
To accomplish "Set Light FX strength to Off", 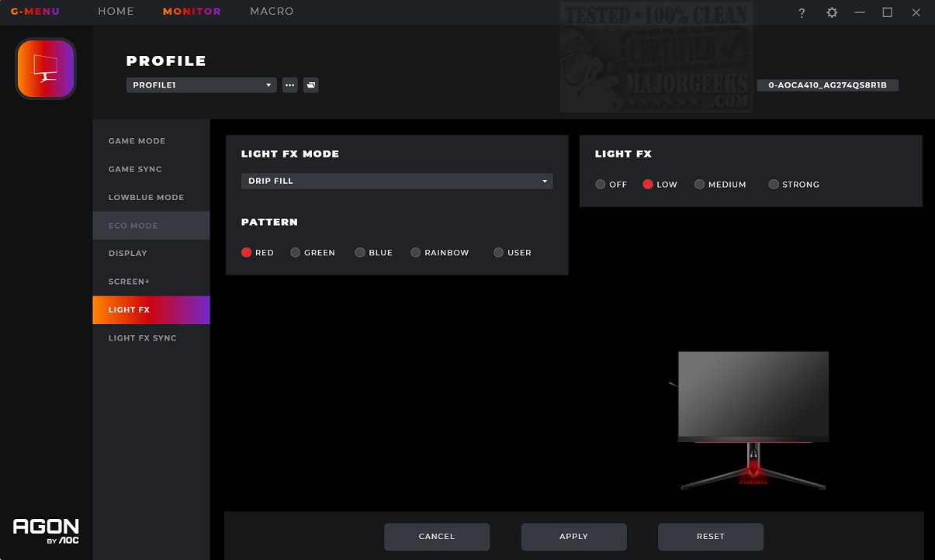I will click(601, 185).
